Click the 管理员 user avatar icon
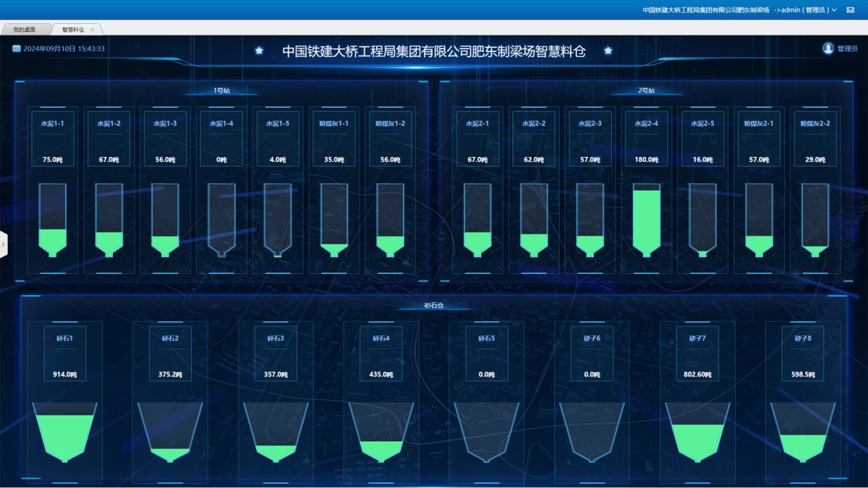Screen dimensions: 868x488 click(x=828, y=49)
